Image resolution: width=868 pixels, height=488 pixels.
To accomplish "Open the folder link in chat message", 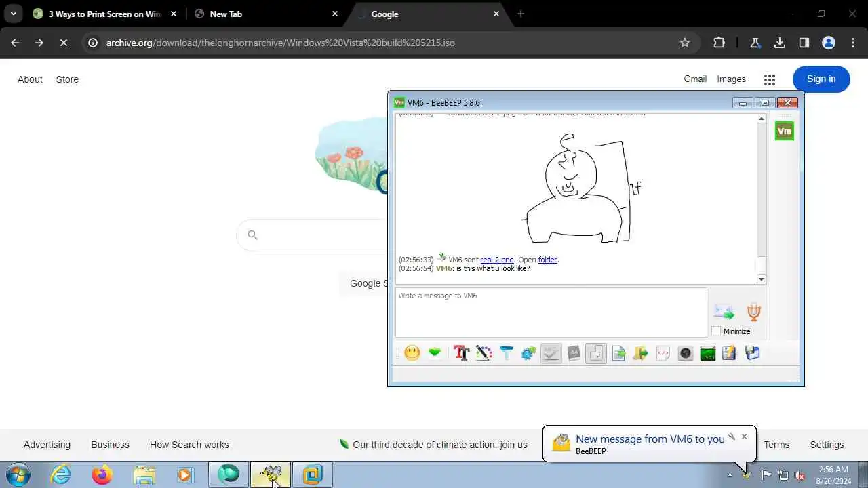I will click(547, 260).
